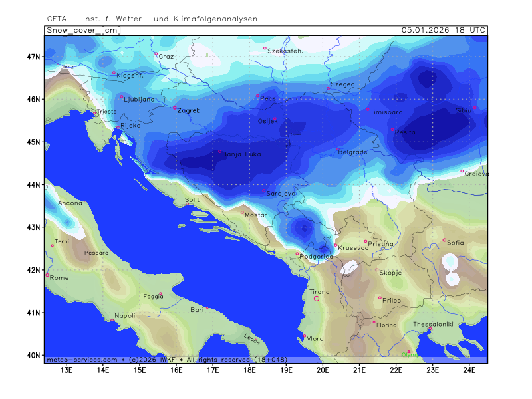Click the Podgorica city marker
This screenshot has height=399, width=532.
click(297, 253)
